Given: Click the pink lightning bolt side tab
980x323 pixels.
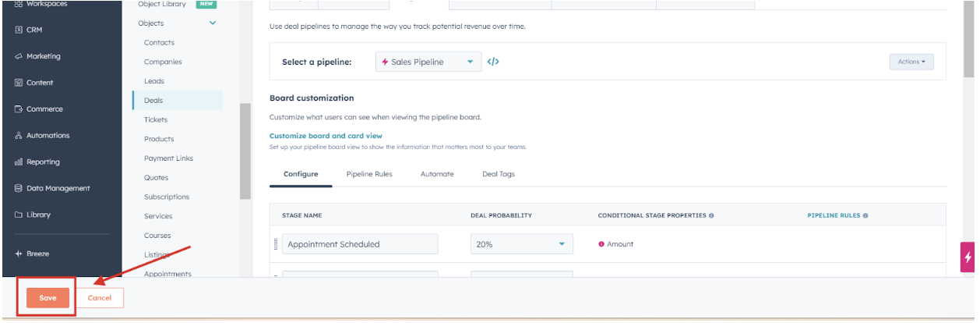Looking at the screenshot, I should (x=968, y=257).
